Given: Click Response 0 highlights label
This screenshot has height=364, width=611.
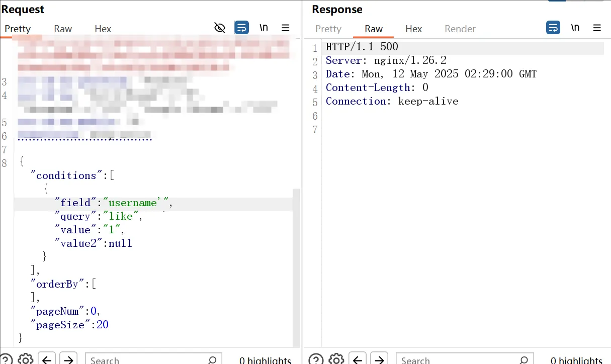Looking at the screenshot, I should coord(576,360).
